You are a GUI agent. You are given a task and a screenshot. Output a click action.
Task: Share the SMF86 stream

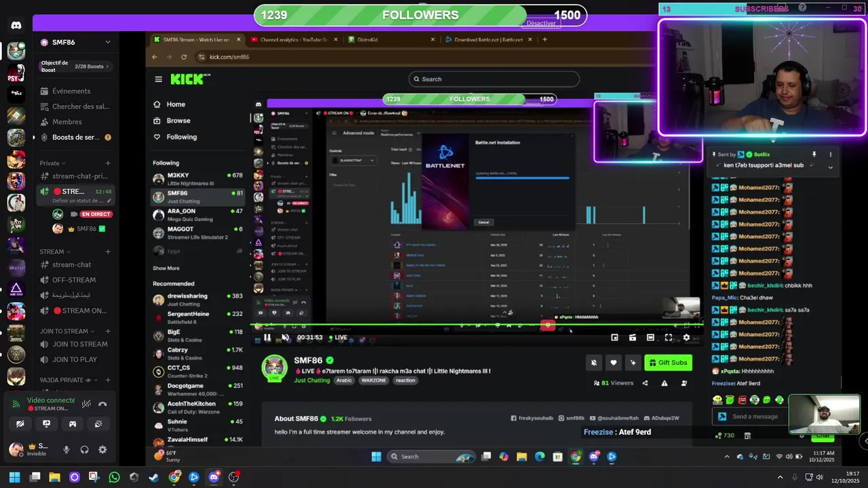(x=645, y=383)
